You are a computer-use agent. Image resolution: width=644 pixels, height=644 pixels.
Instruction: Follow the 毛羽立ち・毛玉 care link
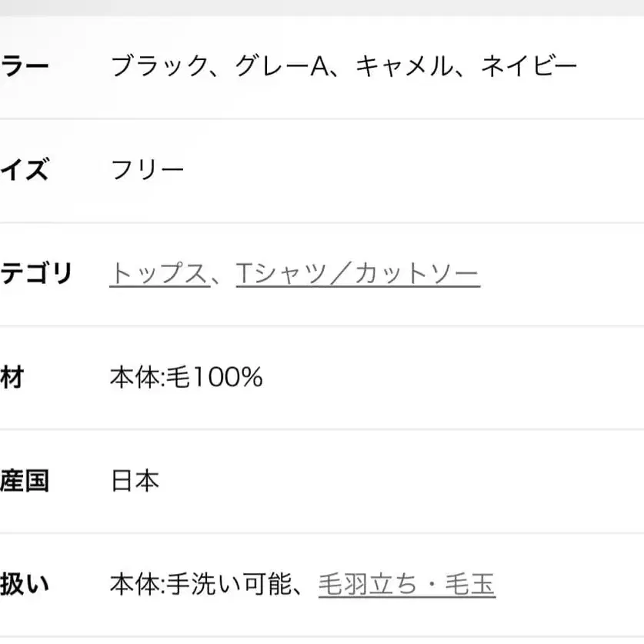click(x=406, y=586)
